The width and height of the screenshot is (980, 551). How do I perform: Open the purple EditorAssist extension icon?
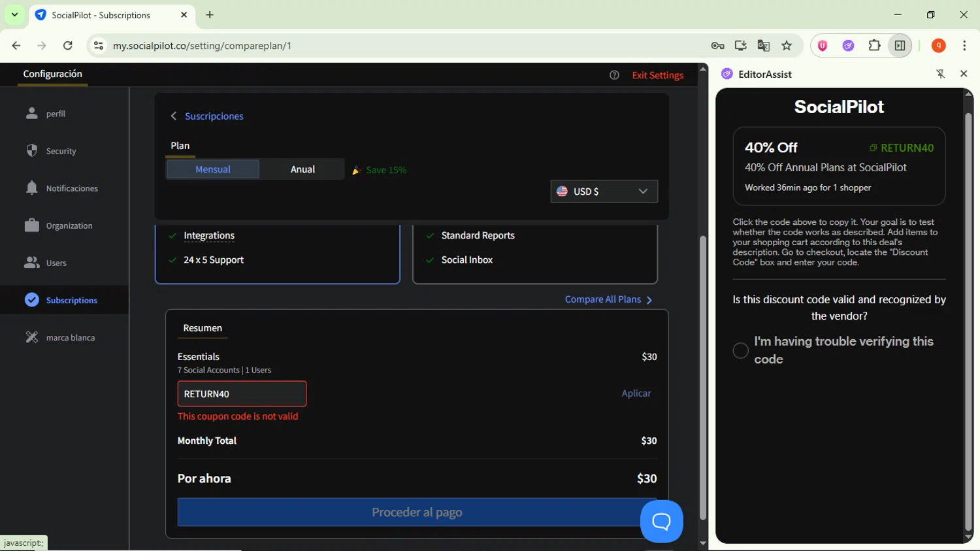[x=848, y=46]
